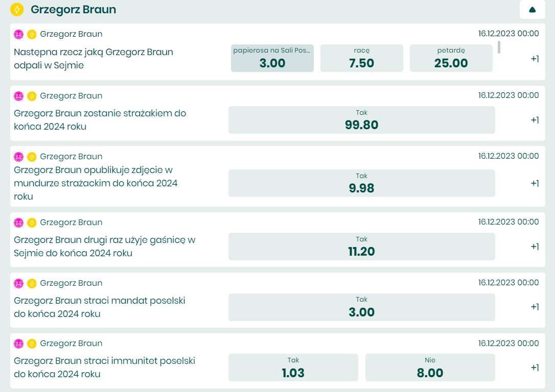Click the pink smiley icon in the 'straci mandat poselski' row
Image resolution: width=555 pixels, height=392 pixels.
pos(19,283)
